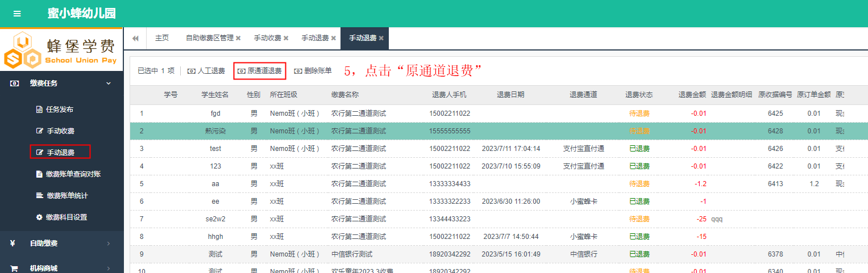Click the refund amount -1.2 cell
The image size is (868, 273).
[x=700, y=184]
